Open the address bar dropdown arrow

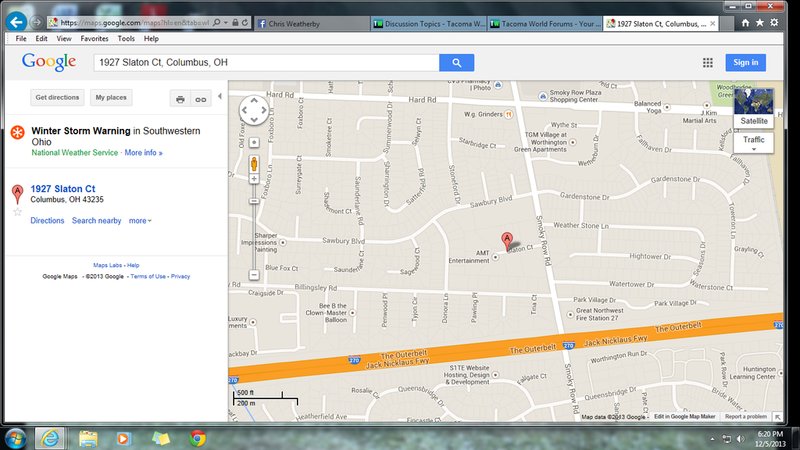[226, 23]
